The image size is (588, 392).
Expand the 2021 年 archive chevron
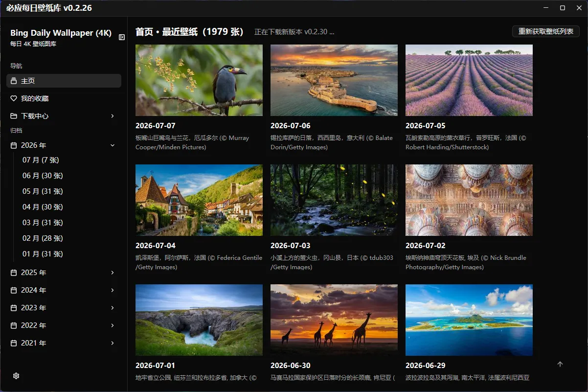113,343
